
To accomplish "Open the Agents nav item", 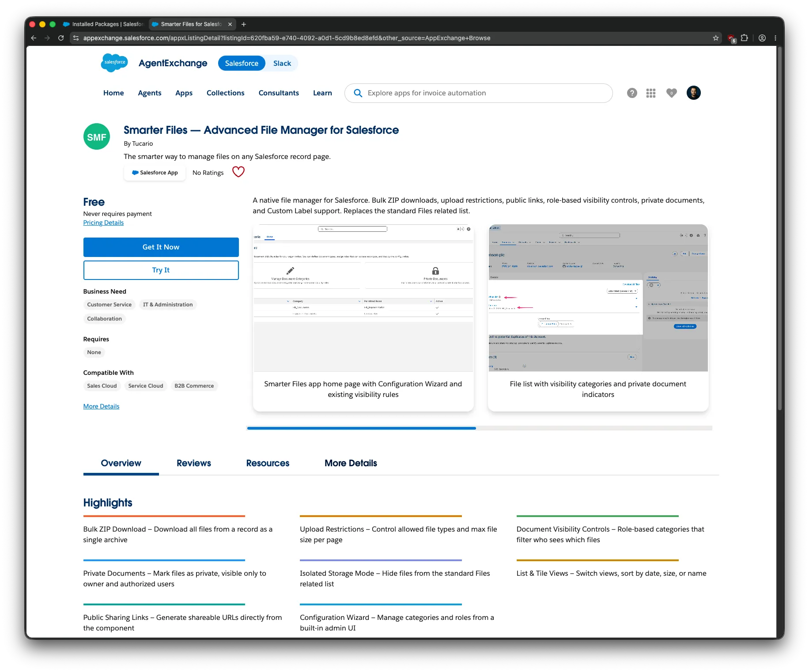I will point(150,93).
